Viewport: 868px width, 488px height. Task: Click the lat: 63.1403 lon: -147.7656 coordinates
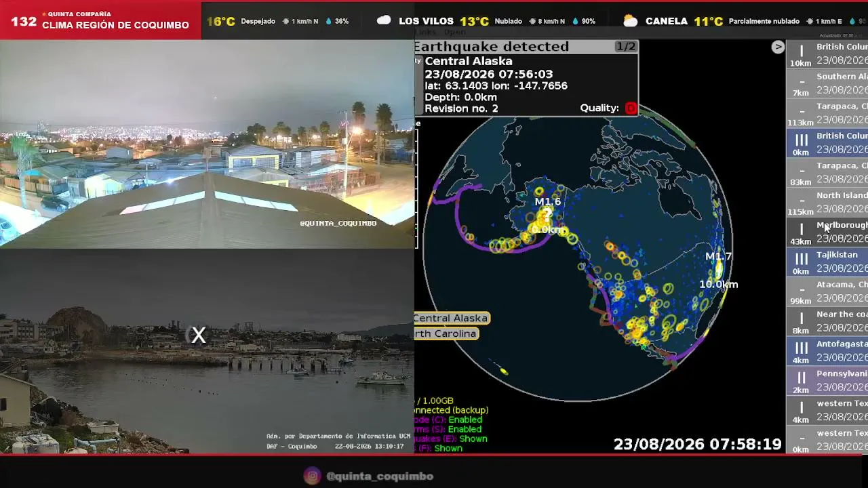(x=496, y=86)
